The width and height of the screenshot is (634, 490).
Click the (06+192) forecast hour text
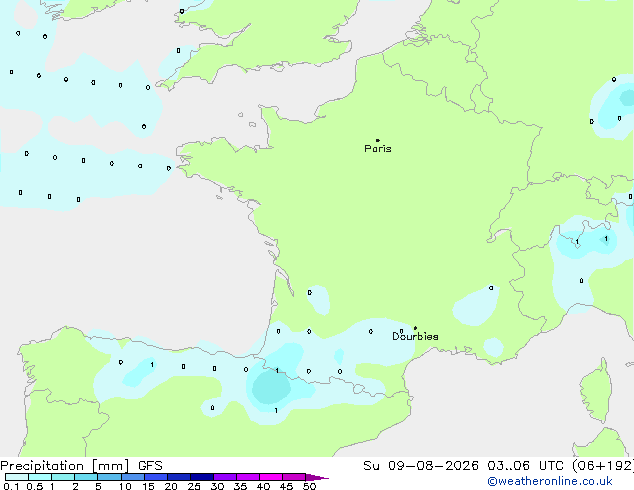point(603,466)
